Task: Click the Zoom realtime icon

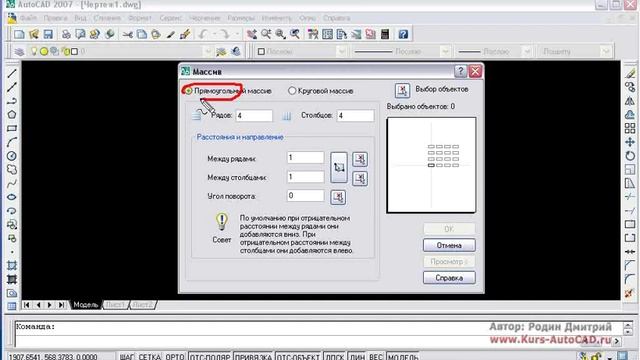Action: (266, 34)
